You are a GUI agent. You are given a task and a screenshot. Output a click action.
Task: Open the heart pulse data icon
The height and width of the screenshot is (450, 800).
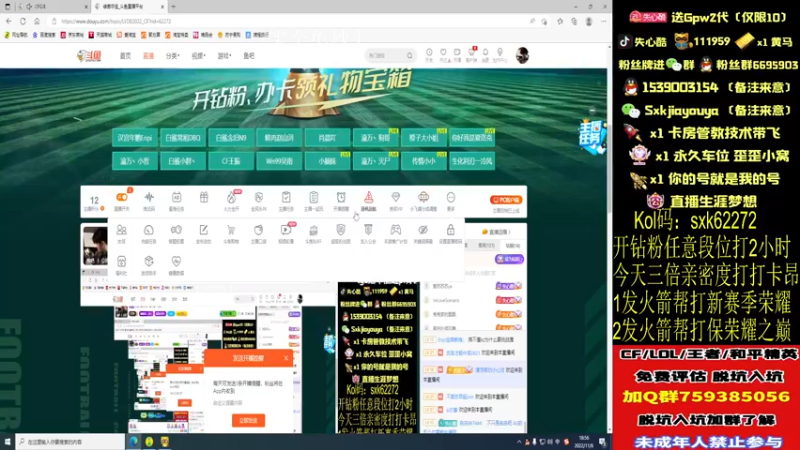pos(176,262)
